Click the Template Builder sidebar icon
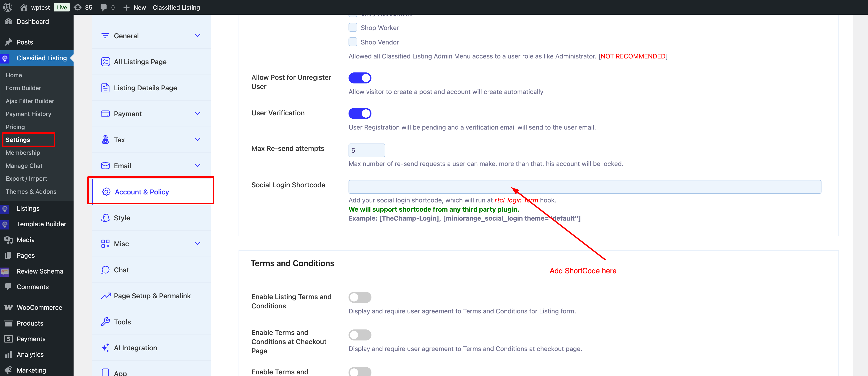Viewport: 868px width, 376px height. click(x=5, y=224)
